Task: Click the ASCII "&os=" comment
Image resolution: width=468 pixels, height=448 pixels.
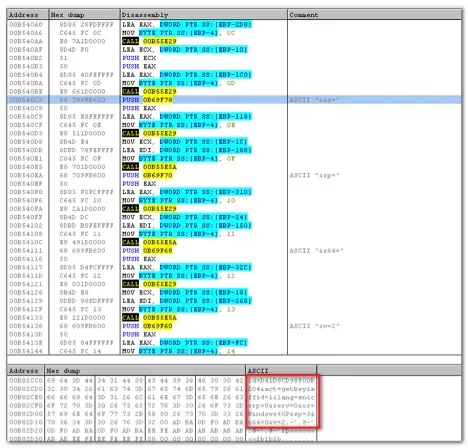Action: pyautogui.click(x=314, y=100)
